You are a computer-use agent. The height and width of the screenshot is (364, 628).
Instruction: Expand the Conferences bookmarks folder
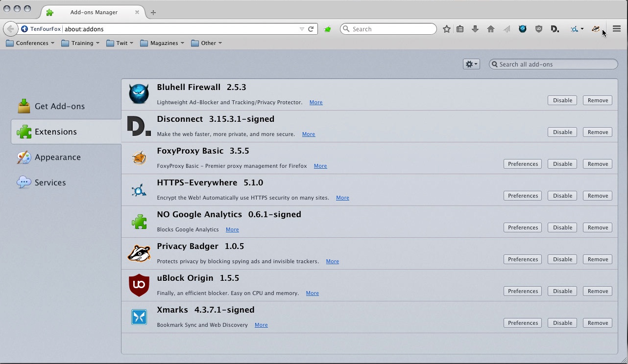30,43
